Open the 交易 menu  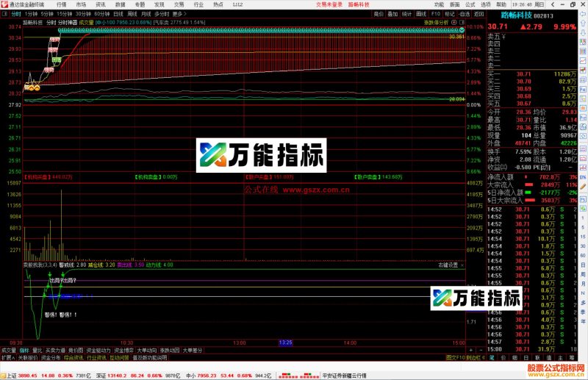tap(179, 4)
